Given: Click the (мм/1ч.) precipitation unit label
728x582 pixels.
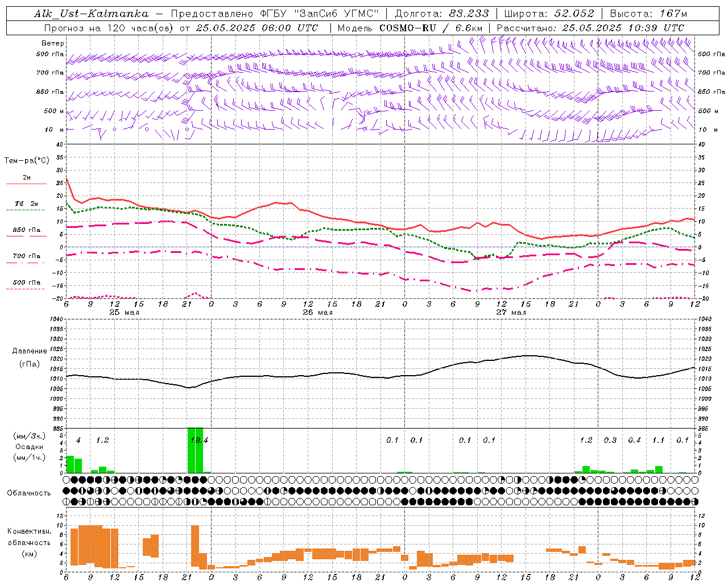Looking at the screenshot, I should pyautogui.click(x=29, y=458).
